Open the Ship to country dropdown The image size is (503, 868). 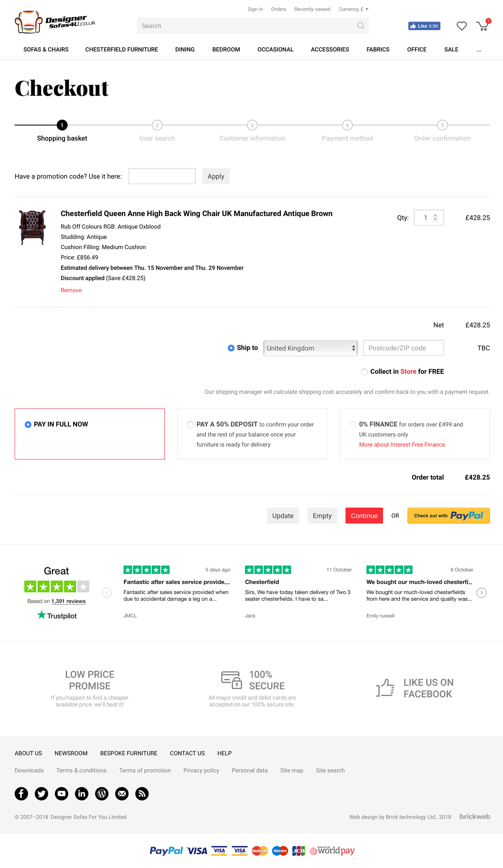pyautogui.click(x=310, y=348)
